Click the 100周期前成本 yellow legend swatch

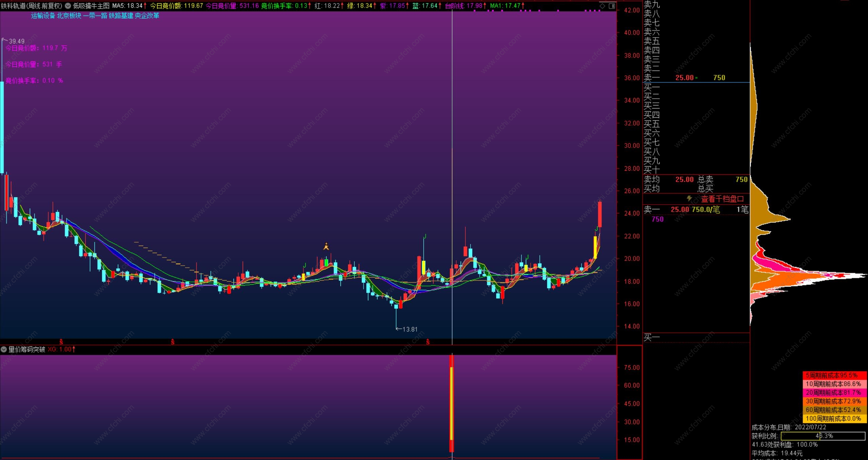[x=834, y=419]
